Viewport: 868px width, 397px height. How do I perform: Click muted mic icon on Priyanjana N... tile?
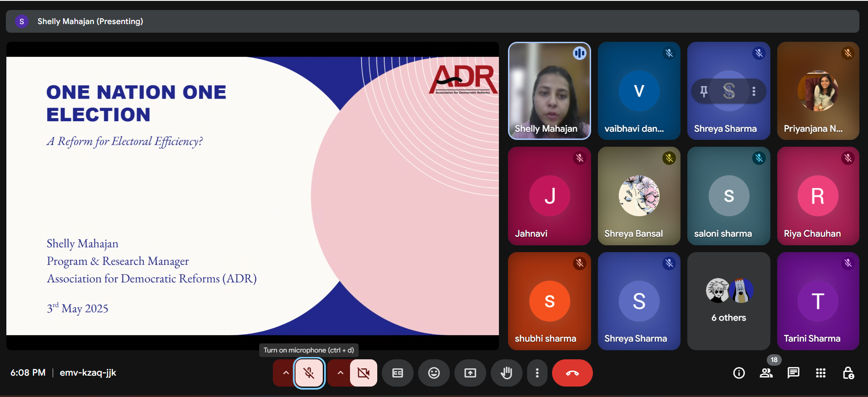848,53
